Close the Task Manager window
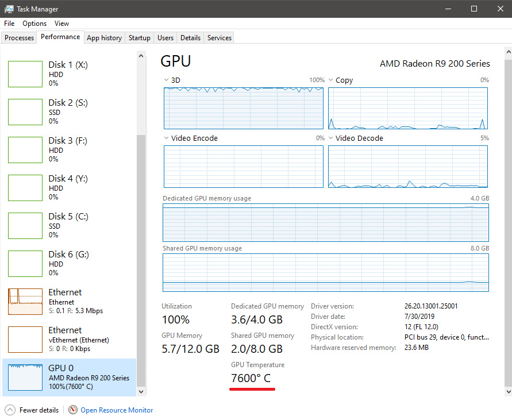 point(501,9)
